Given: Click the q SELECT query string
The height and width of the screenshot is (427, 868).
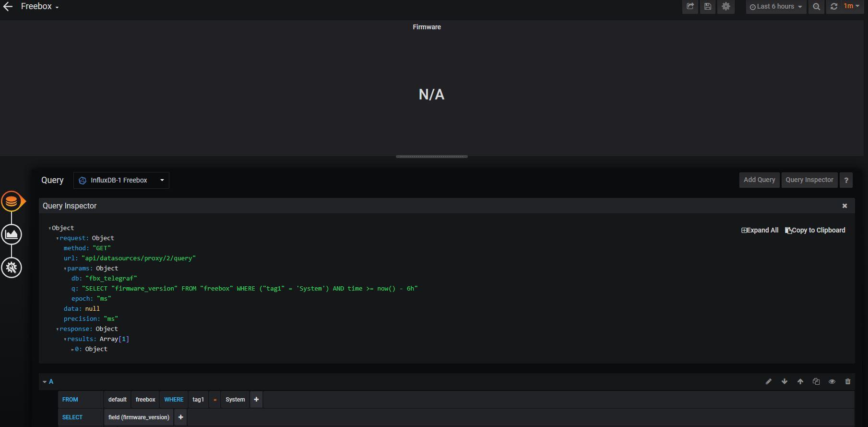Looking at the screenshot, I should click(250, 288).
